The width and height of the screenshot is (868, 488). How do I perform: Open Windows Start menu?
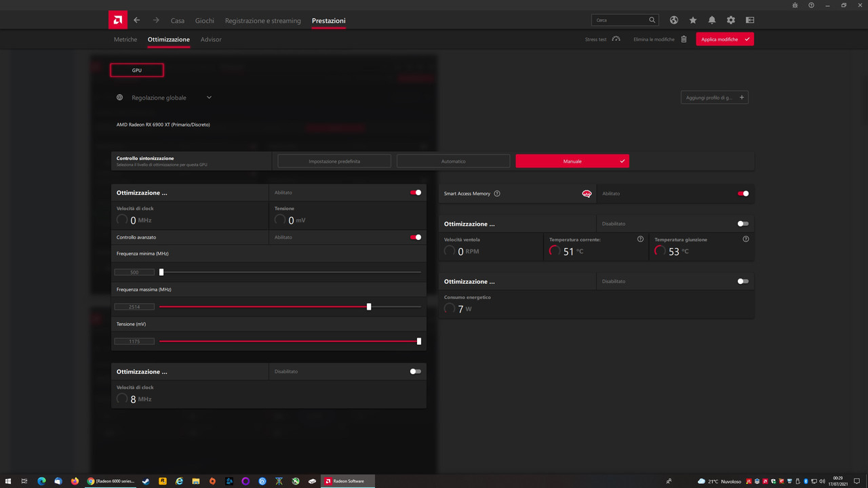(x=8, y=481)
